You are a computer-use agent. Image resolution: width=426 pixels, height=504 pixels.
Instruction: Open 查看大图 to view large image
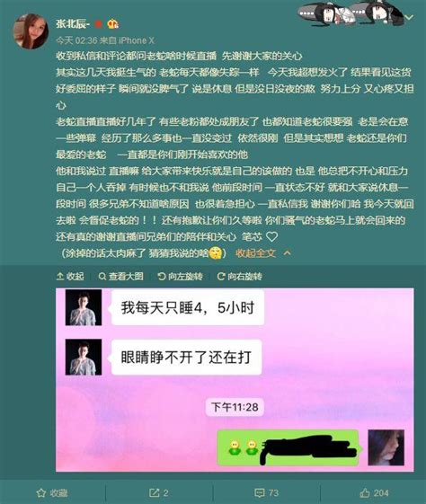121,276
